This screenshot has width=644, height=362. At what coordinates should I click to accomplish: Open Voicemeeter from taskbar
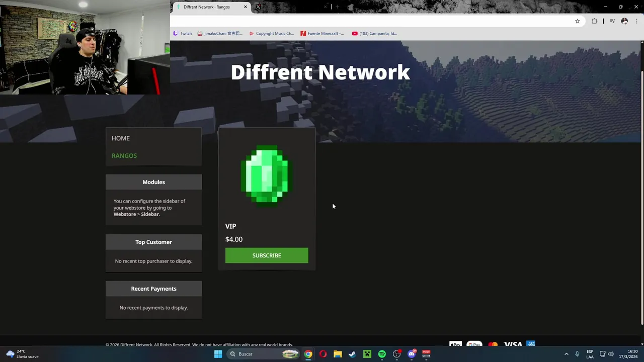tap(426, 354)
